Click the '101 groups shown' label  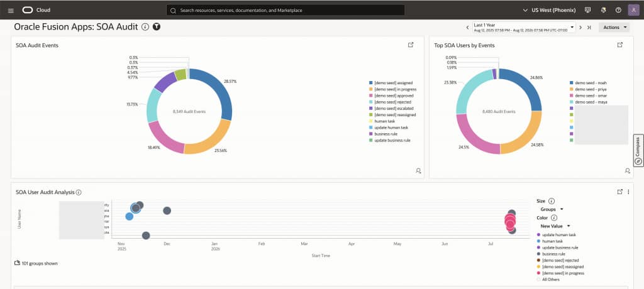(x=40, y=263)
